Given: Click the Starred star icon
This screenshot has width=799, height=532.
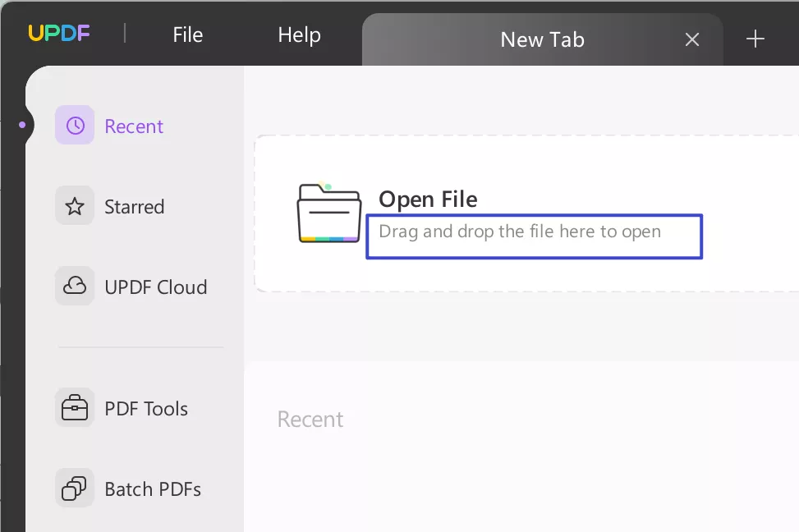Looking at the screenshot, I should point(75,206).
